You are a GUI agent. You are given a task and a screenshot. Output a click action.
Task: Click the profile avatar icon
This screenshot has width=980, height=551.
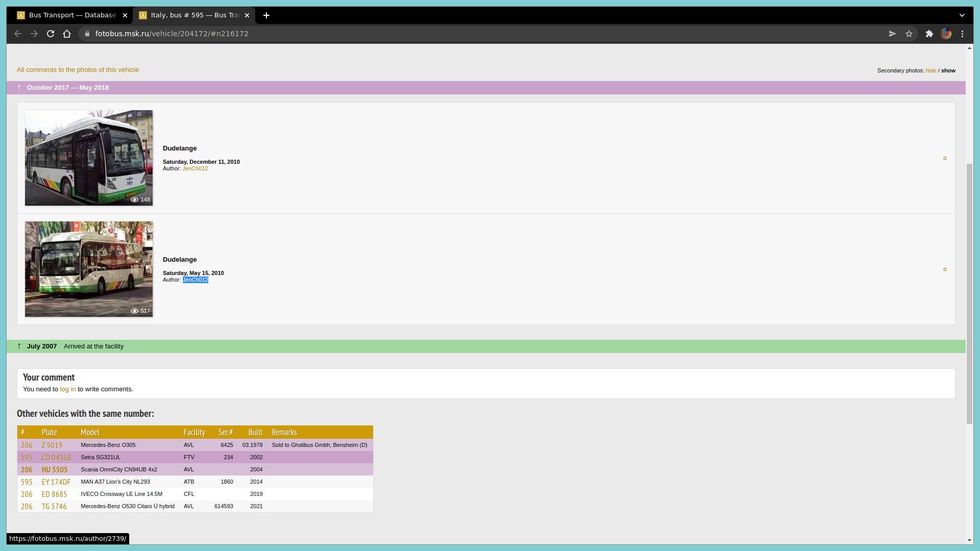(x=946, y=34)
